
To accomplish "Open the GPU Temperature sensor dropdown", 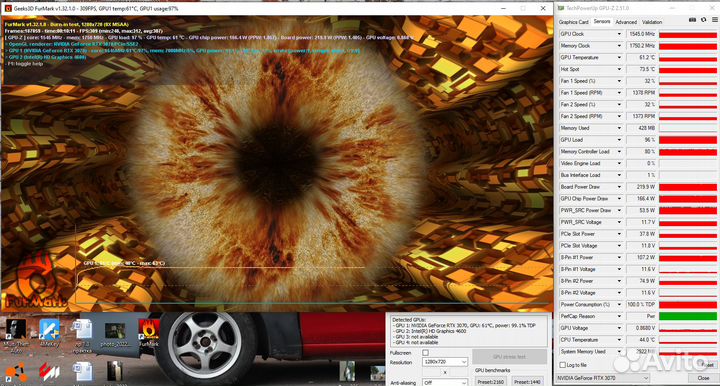I will click(x=619, y=57).
